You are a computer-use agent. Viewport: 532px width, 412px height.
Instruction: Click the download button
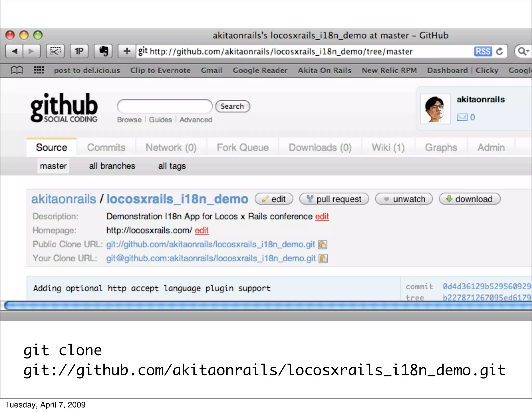[470, 199]
